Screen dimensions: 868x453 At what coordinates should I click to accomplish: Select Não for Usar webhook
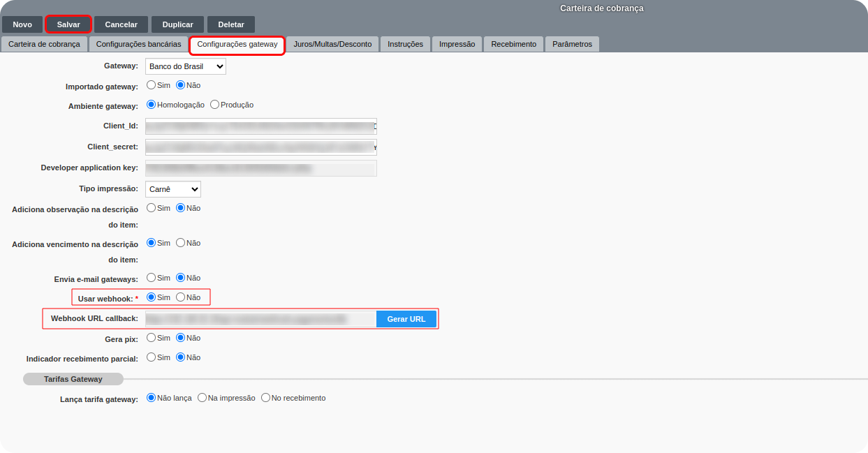point(181,297)
